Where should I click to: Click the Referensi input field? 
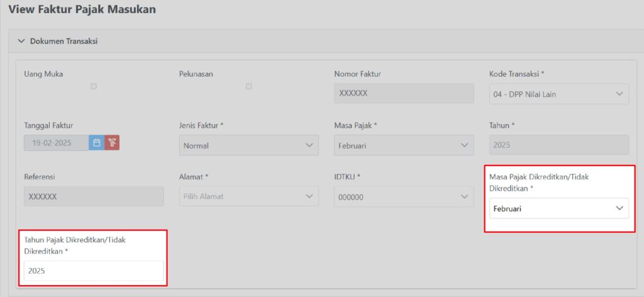(94, 196)
